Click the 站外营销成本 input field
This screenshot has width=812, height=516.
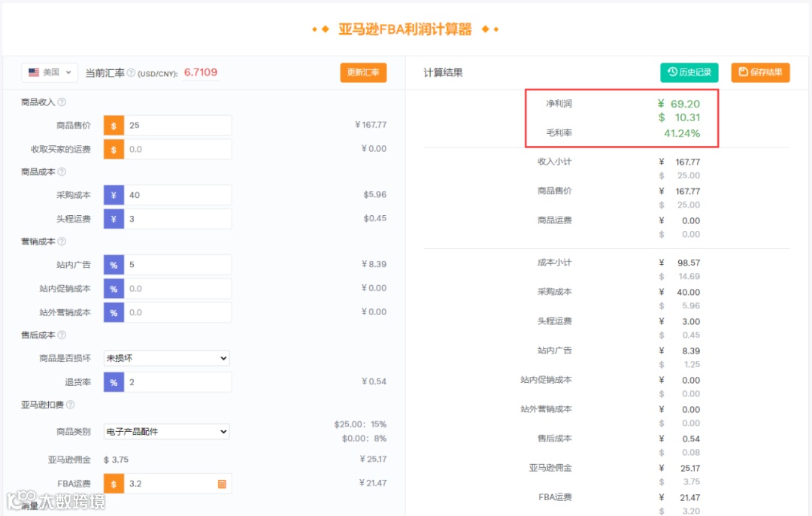pyautogui.click(x=177, y=312)
